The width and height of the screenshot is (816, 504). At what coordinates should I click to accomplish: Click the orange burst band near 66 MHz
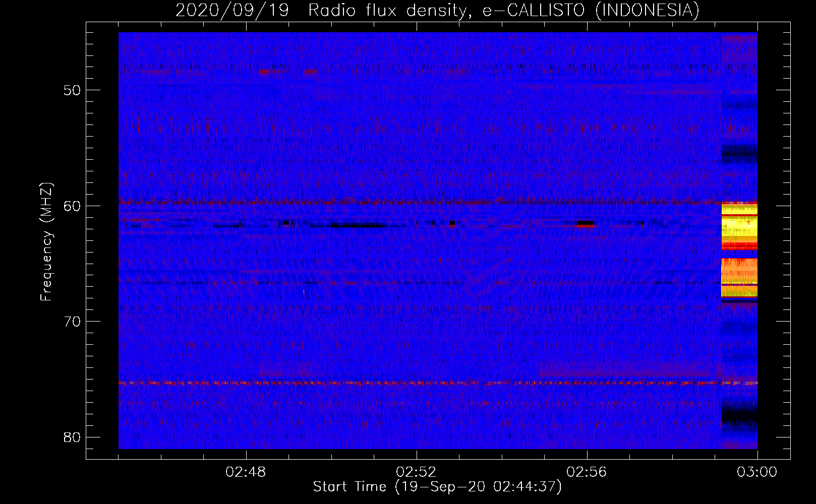click(739, 277)
